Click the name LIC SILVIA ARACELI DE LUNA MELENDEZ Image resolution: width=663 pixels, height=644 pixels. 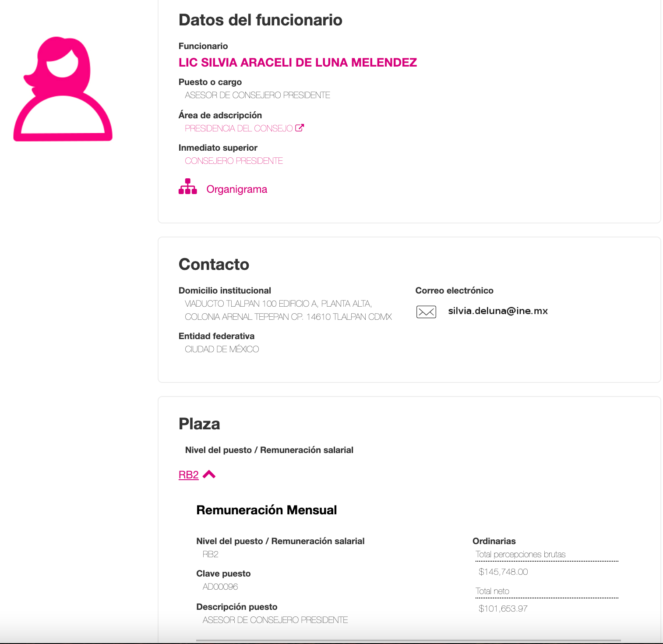[297, 63]
